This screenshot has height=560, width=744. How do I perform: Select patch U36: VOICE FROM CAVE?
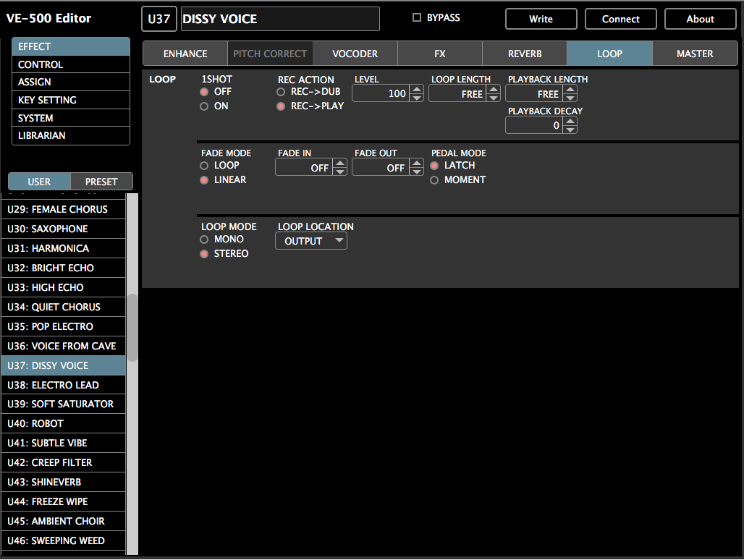click(x=64, y=346)
